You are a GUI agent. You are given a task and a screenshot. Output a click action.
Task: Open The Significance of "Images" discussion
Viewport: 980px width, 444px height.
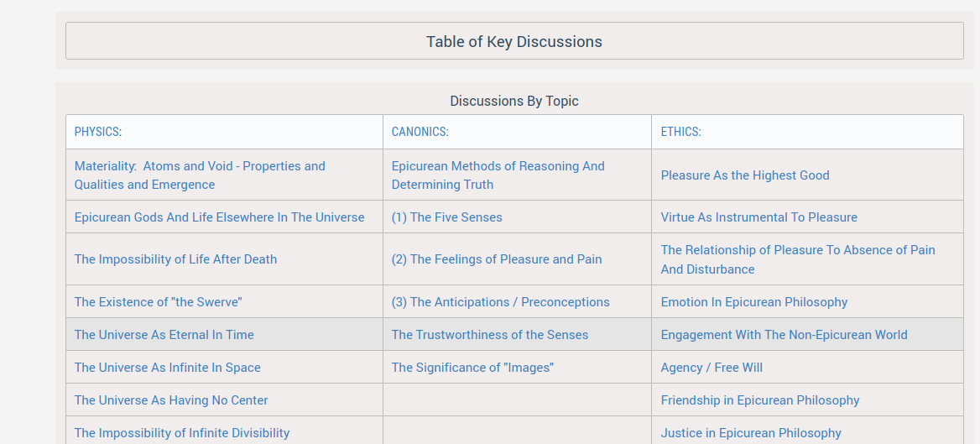[472, 368]
